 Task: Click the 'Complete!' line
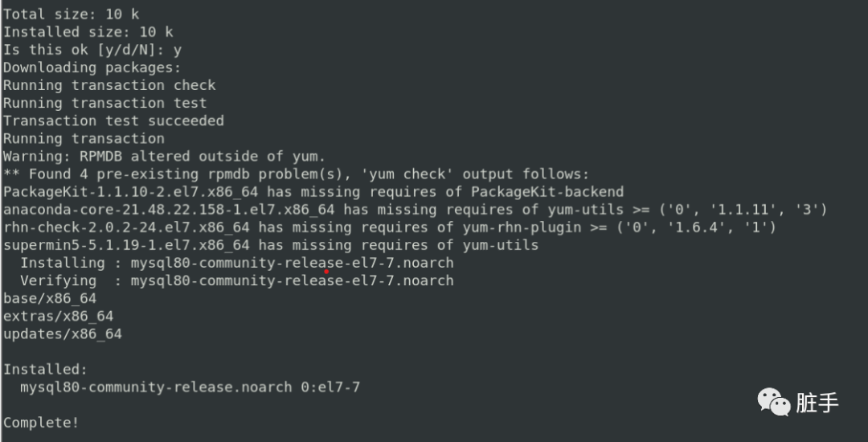click(x=42, y=423)
